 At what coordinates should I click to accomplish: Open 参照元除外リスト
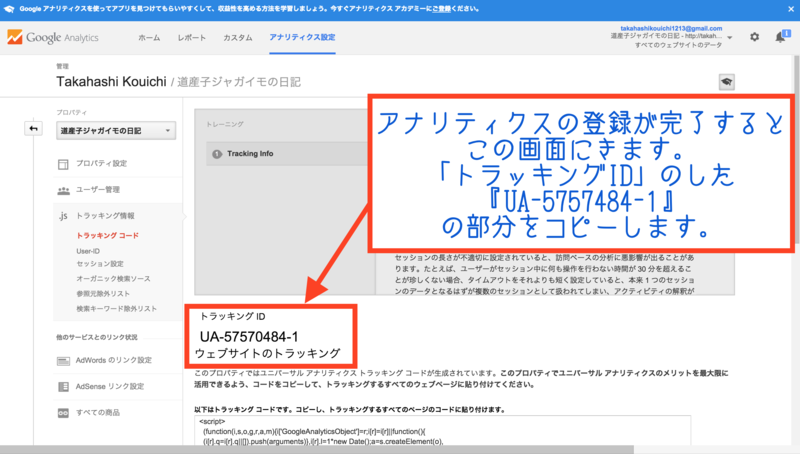point(103,294)
